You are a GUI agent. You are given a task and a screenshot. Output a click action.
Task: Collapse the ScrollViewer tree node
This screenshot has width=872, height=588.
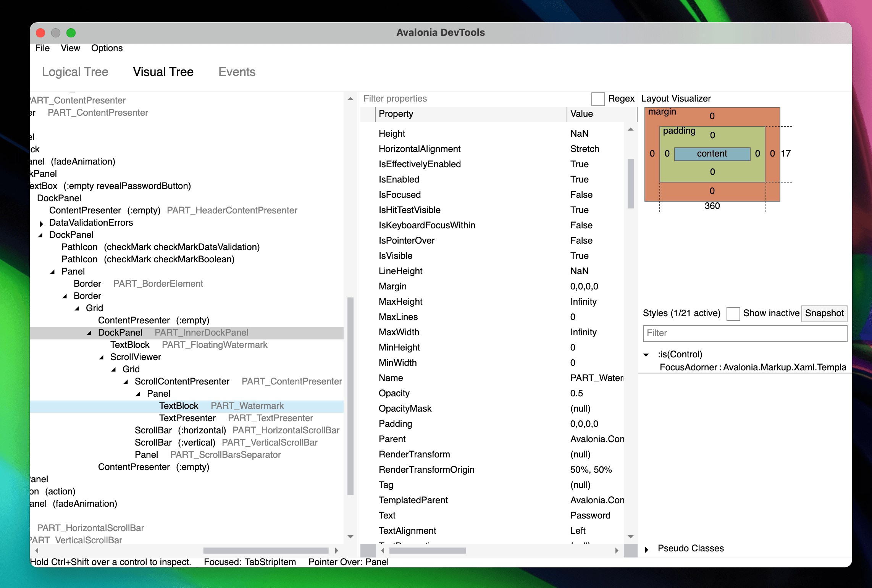pos(101,357)
